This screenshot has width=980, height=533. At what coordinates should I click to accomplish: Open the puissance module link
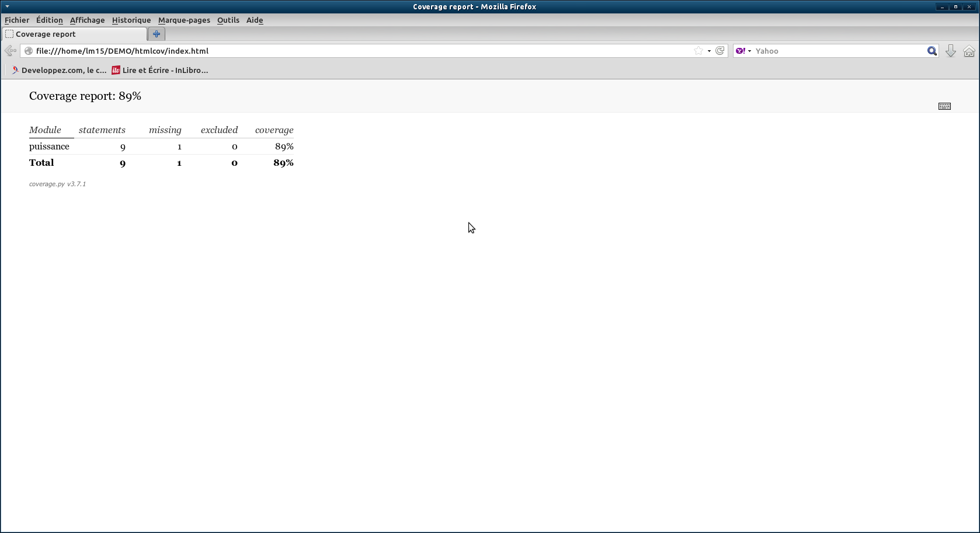(49, 147)
